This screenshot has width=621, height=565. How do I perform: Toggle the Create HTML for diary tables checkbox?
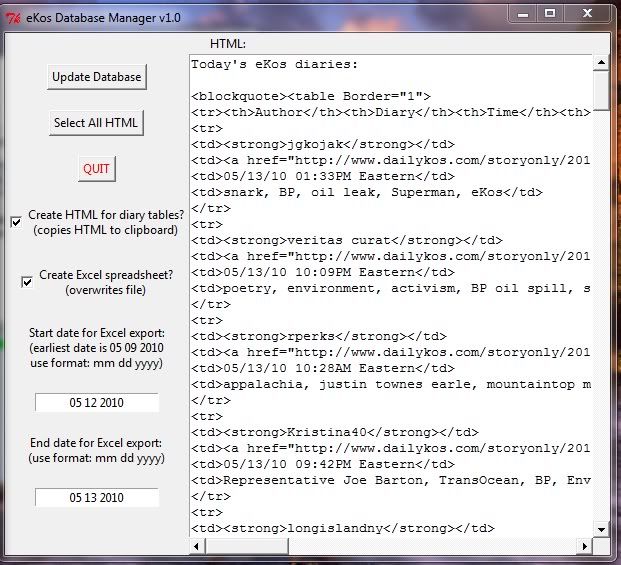pyautogui.click(x=16, y=222)
